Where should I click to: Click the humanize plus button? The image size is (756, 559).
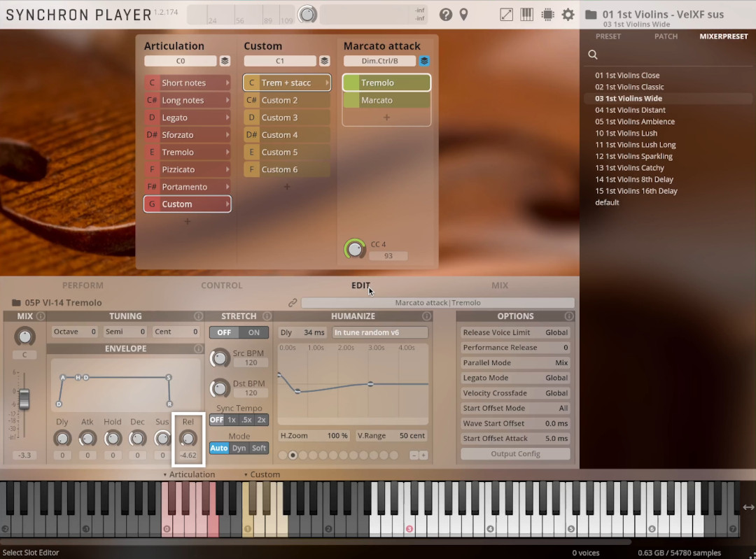[423, 455]
